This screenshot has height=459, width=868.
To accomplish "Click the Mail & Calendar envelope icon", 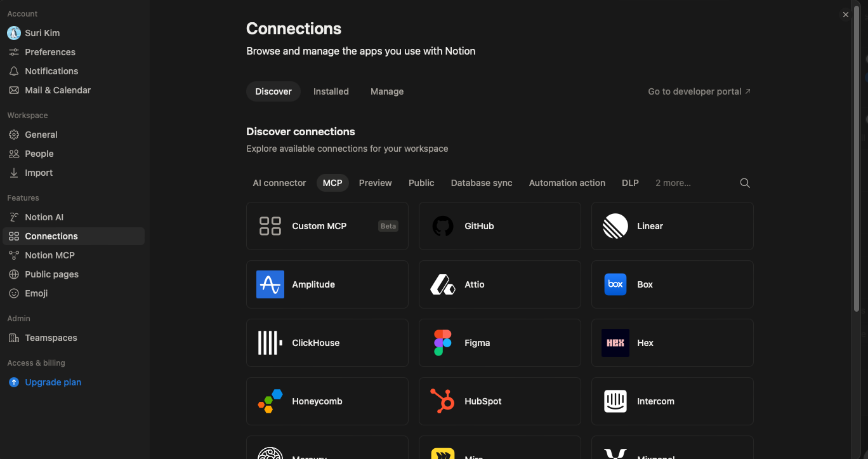I will click(14, 90).
